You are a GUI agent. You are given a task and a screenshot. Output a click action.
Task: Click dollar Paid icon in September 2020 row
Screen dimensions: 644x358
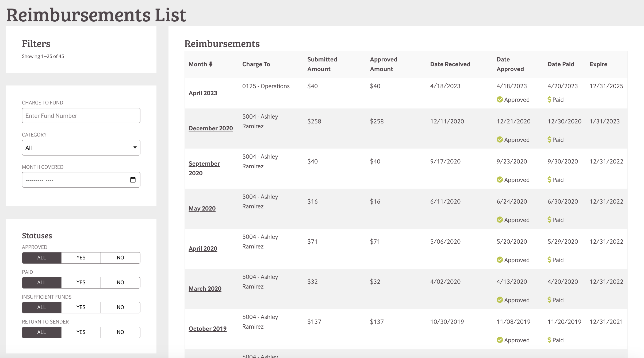pos(549,180)
